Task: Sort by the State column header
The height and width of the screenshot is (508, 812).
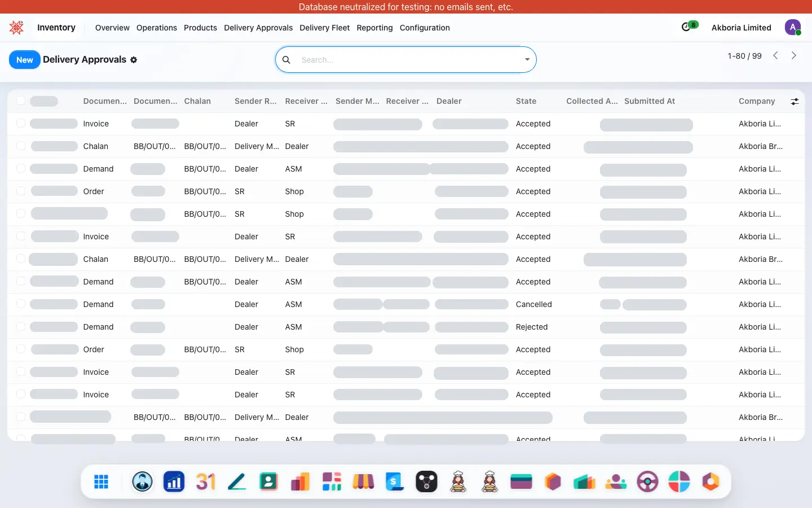Action: [526, 101]
